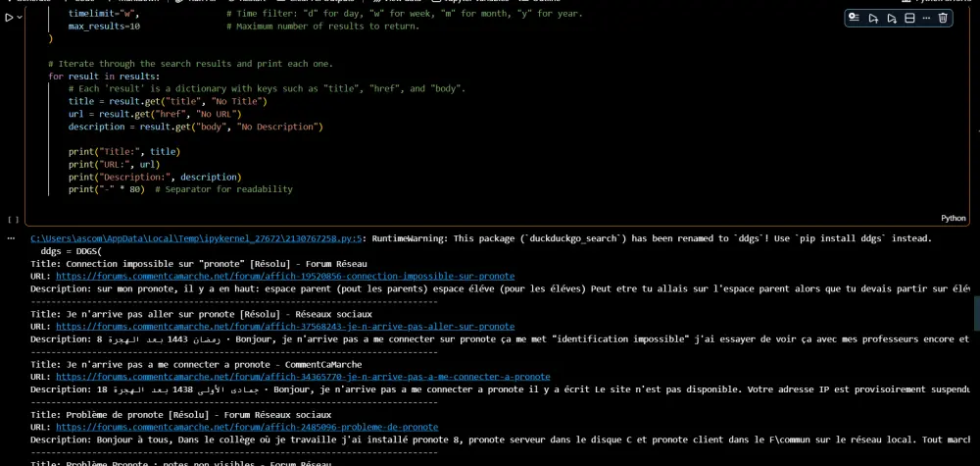Screen dimensions: 980x466
Task: Open the je-n-arrive-pas-a-me-connecter-a-pronote URL
Action: [303, 377]
